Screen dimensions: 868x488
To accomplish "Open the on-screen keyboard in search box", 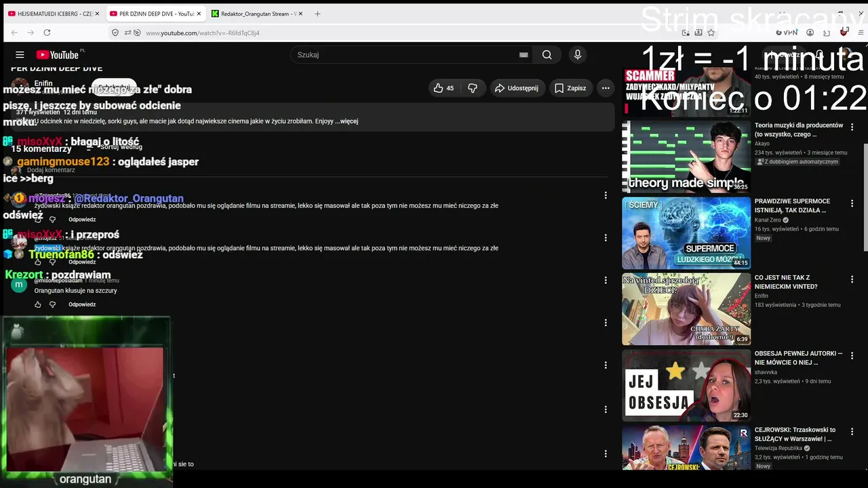I will 524,55.
